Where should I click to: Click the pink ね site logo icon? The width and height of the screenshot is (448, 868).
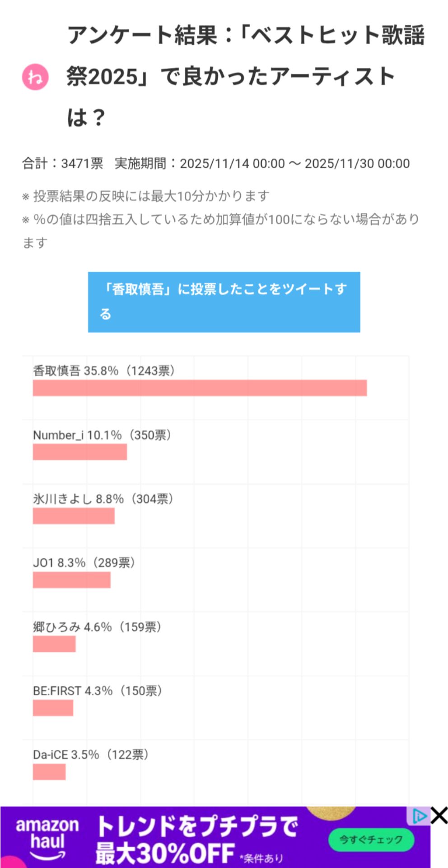click(35, 77)
